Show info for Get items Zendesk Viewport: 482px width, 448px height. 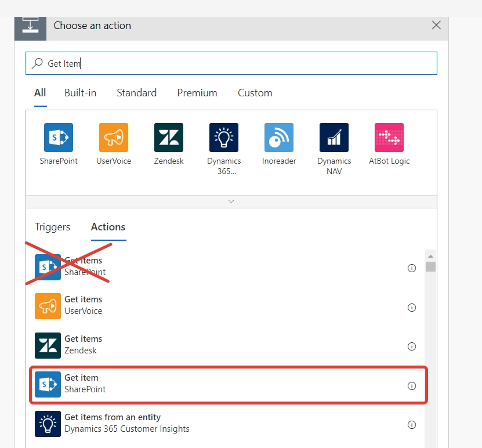click(x=412, y=346)
